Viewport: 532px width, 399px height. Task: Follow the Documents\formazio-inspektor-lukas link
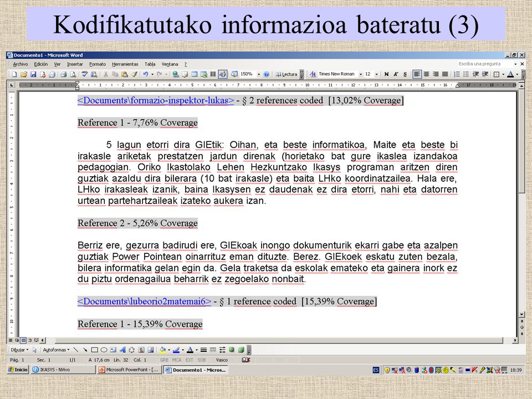[x=156, y=101]
